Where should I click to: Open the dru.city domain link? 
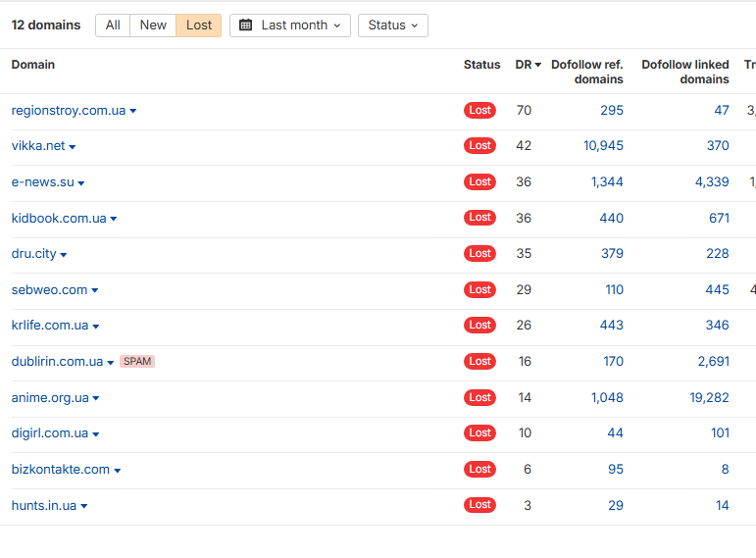click(33, 254)
